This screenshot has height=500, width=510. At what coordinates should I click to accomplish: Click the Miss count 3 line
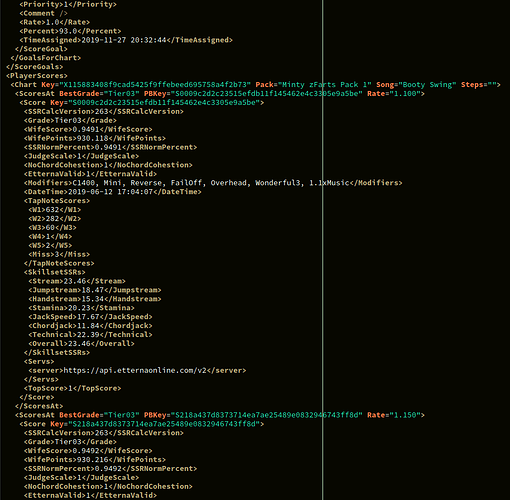(59, 254)
